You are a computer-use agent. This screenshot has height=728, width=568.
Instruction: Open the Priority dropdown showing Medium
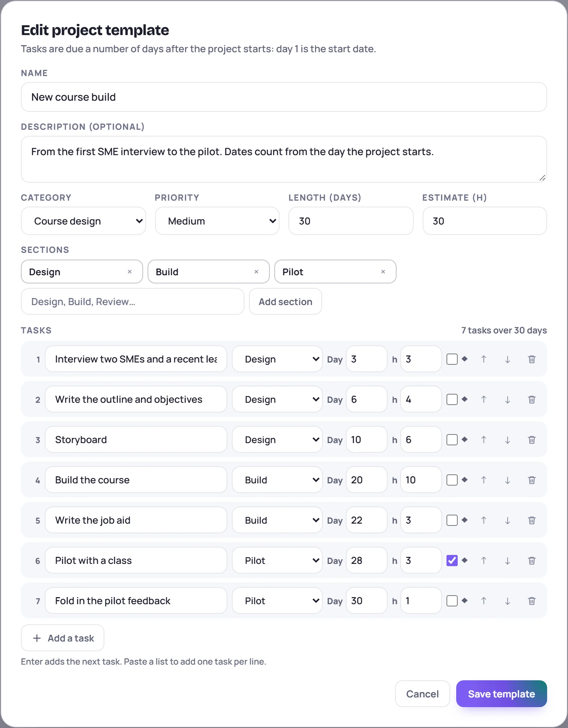pyautogui.click(x=217, y=221)
